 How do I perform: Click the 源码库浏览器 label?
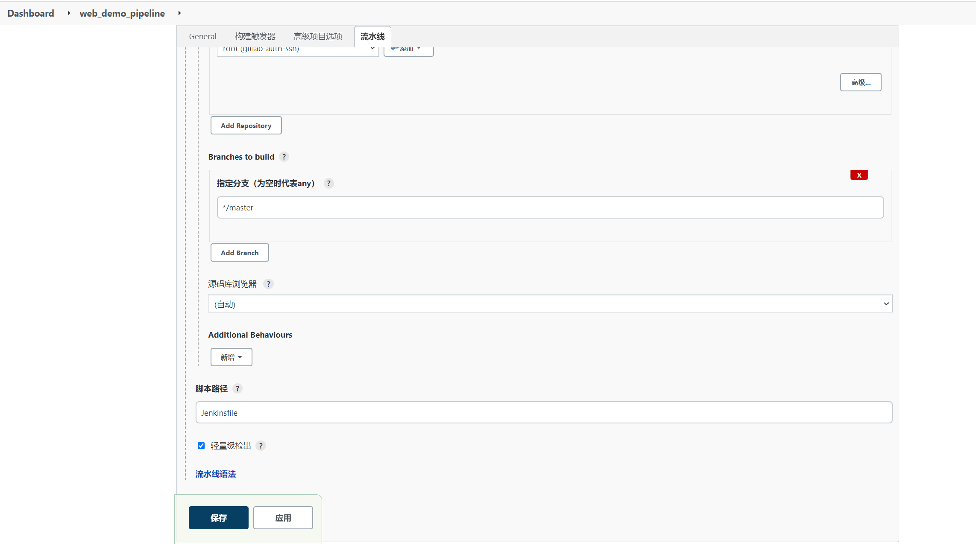232,284
